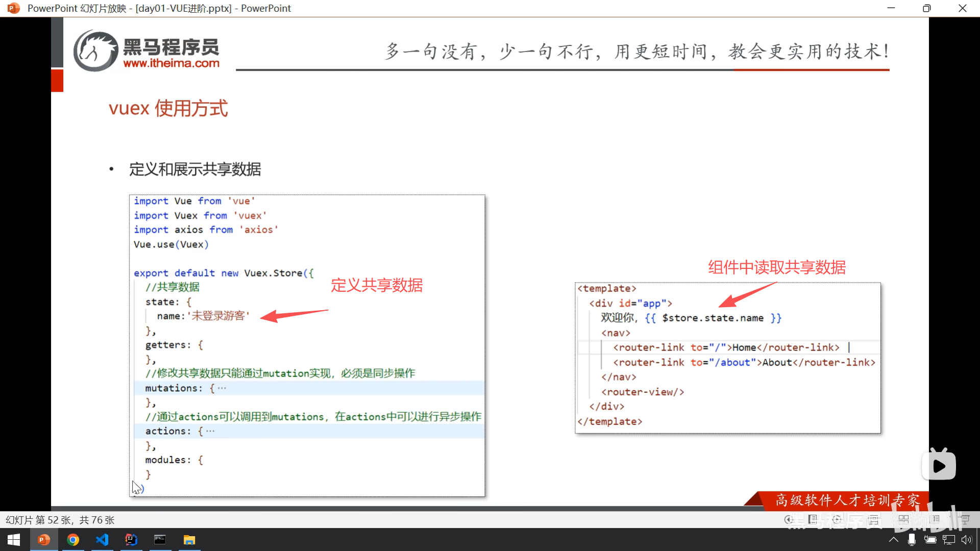
Task: Open Reading view from status bar
Action: coord(935,519)
